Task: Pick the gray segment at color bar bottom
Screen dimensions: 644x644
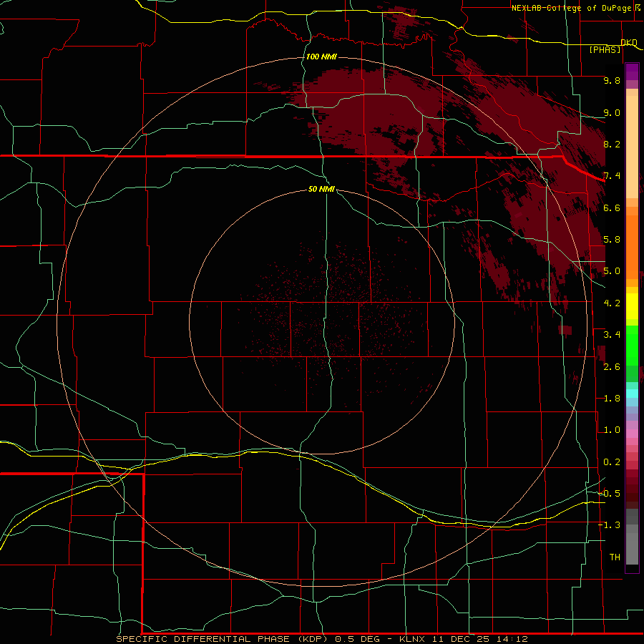Action: (632, 548)
